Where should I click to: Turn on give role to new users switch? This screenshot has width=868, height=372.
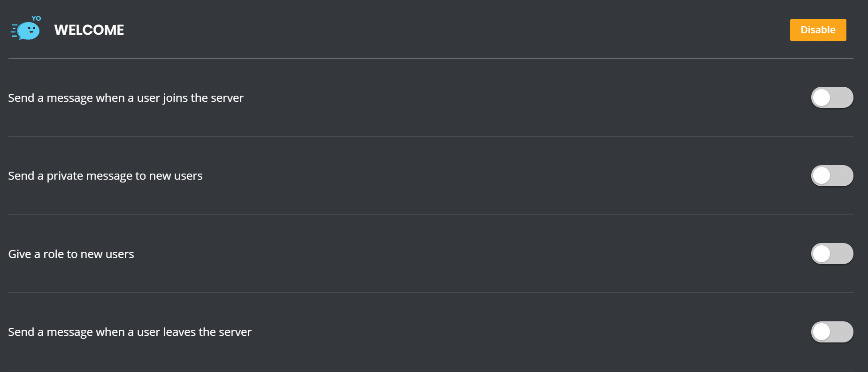pos(832,254)
